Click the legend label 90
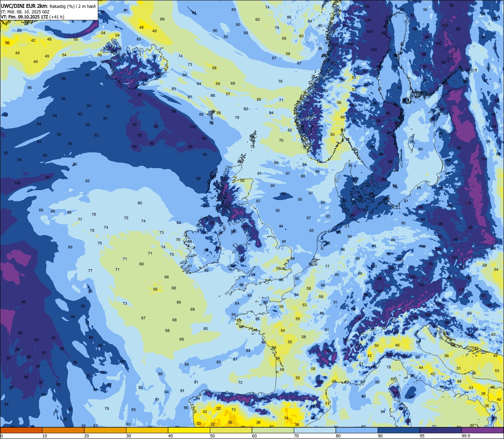The height and width of the screenshot is (439, 504). (x=380, y=436)
